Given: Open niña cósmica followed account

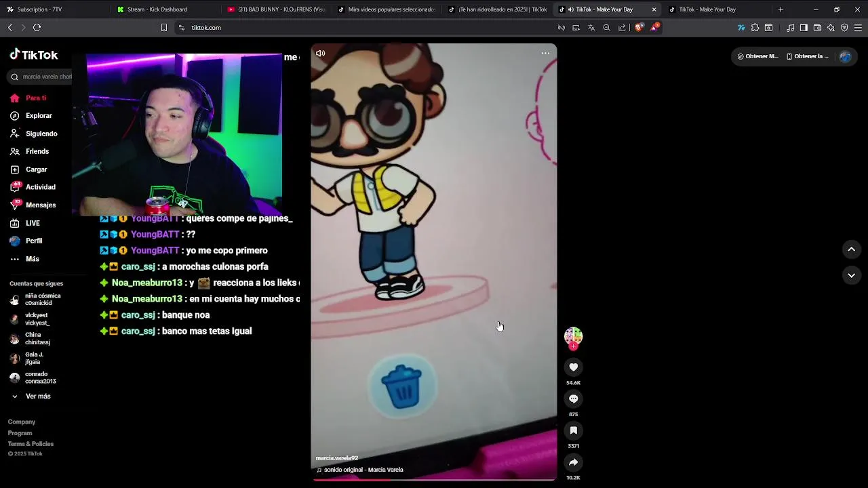Looking at the screenshot, I should [35, 300].
